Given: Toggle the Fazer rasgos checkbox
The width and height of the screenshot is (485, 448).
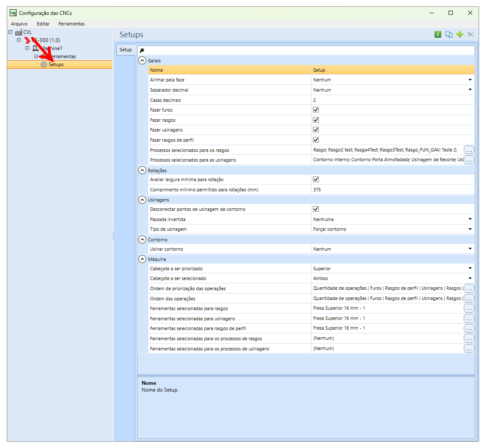Looking at the screenshot, I should [316, 120].
